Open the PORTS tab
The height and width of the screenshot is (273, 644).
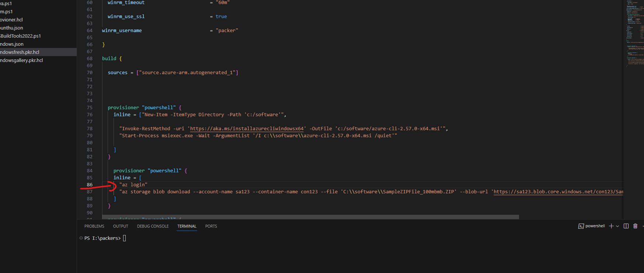click(x=211, y=226)
